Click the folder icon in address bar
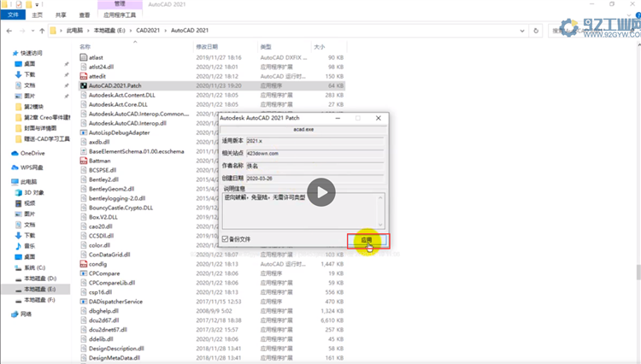Screen dimensions: 641x364 point(53,31)
